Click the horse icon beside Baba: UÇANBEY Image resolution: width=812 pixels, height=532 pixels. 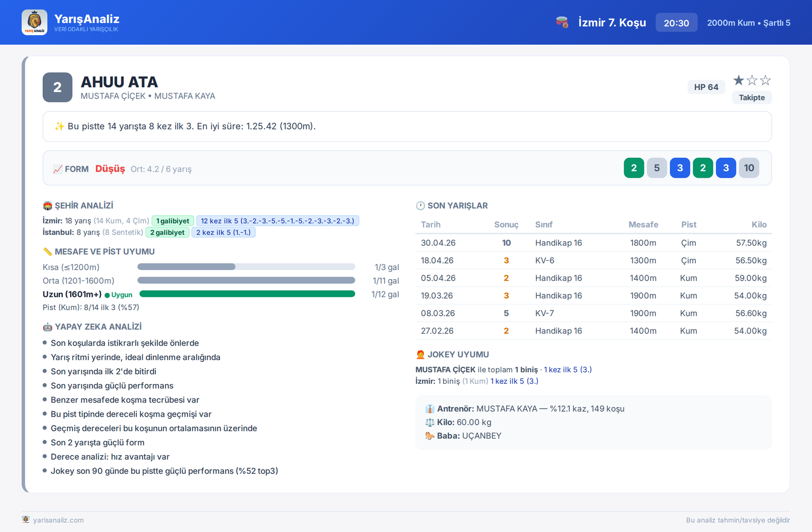click(x=430, y=436)
